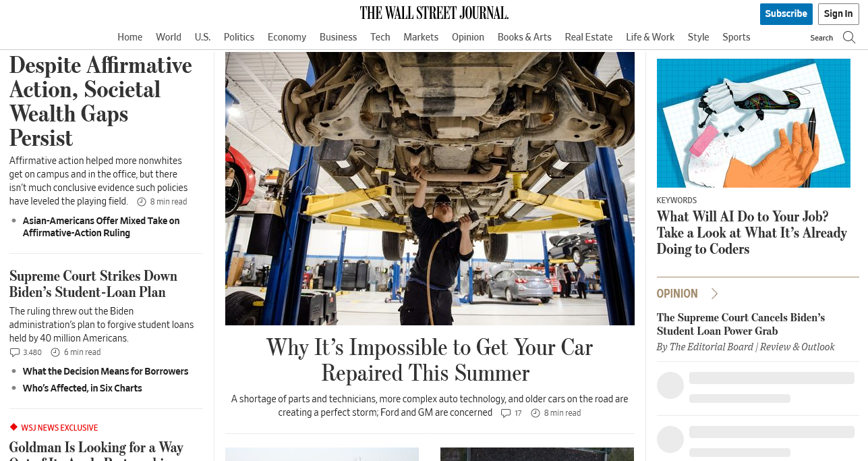Click the Wall Street Journal logo
This screenshot has width=868, height=461.
click(434, 13)
